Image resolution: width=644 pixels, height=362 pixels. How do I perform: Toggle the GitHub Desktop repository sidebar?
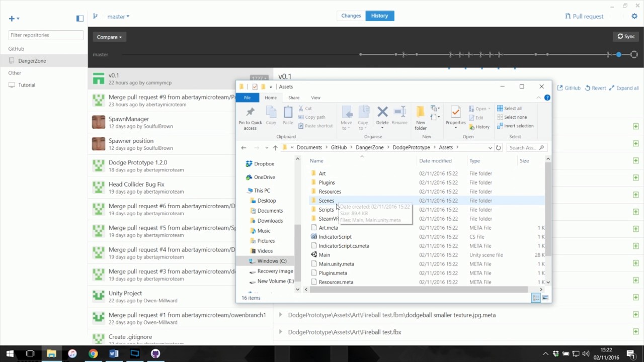[79, 18]
